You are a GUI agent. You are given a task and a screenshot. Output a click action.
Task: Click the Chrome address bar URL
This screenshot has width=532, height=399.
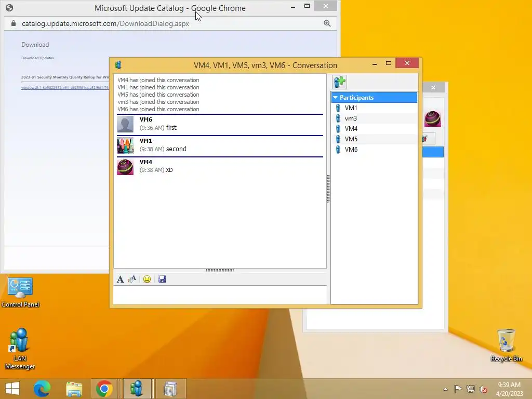(x=105, y=23)
